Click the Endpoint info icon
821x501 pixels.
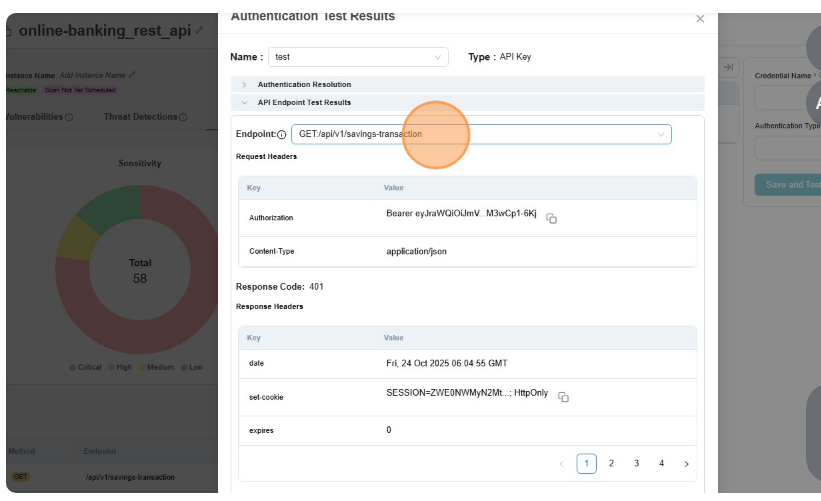pos(281,135)
